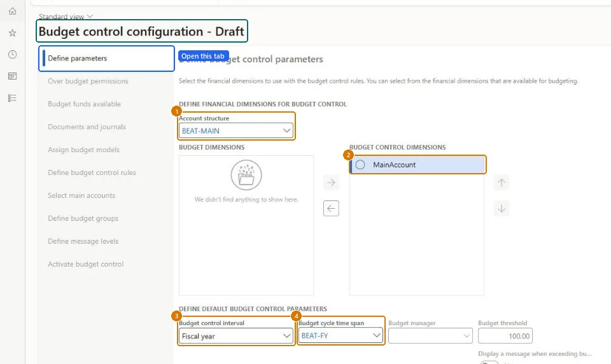This screenshot has height=364, width=611.
Task: Click the MainAccount dimension text
Action: 395,165
